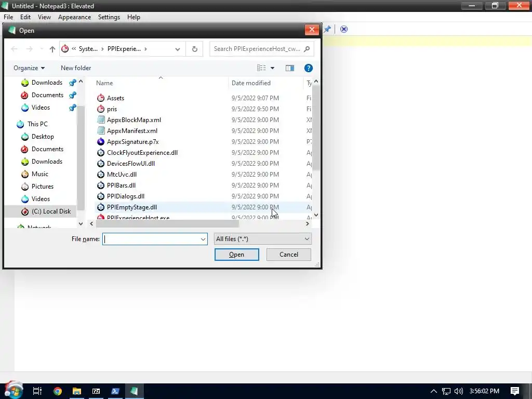Click the volume speaker tray icon

pyautogui.click(x=458, y=391)
